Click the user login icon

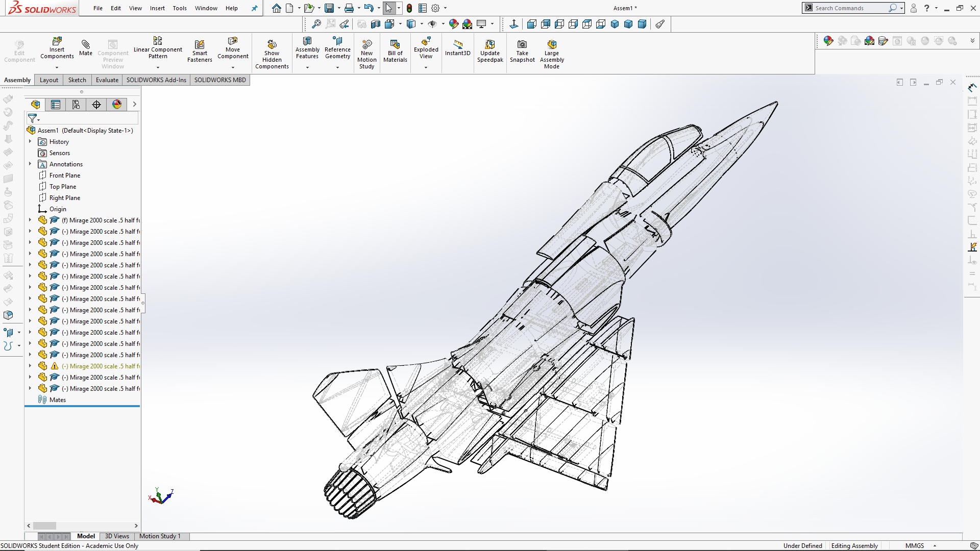pyautogui.click(x=914, y=8)
